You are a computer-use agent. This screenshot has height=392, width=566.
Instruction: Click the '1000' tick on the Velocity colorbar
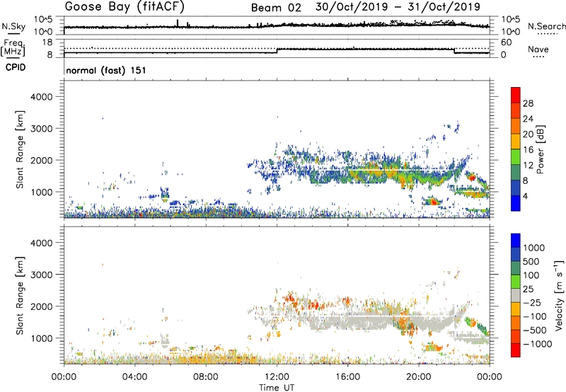click(534, 248)
